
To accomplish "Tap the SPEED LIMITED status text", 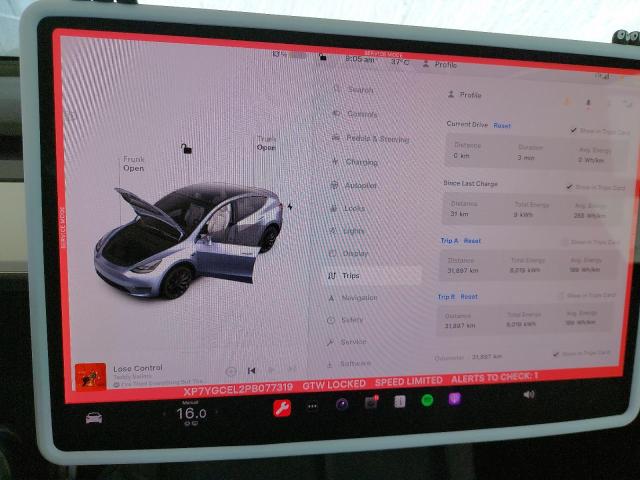I will click(409, 381).
